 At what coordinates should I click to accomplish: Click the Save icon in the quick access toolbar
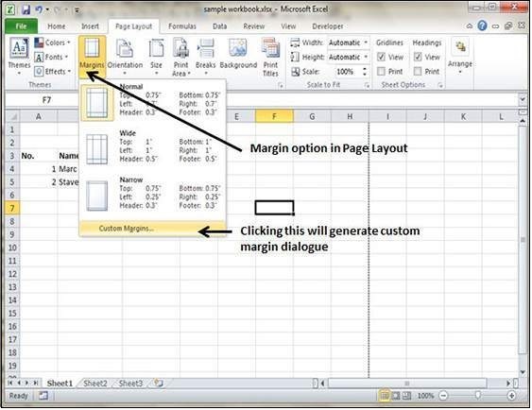26,9
